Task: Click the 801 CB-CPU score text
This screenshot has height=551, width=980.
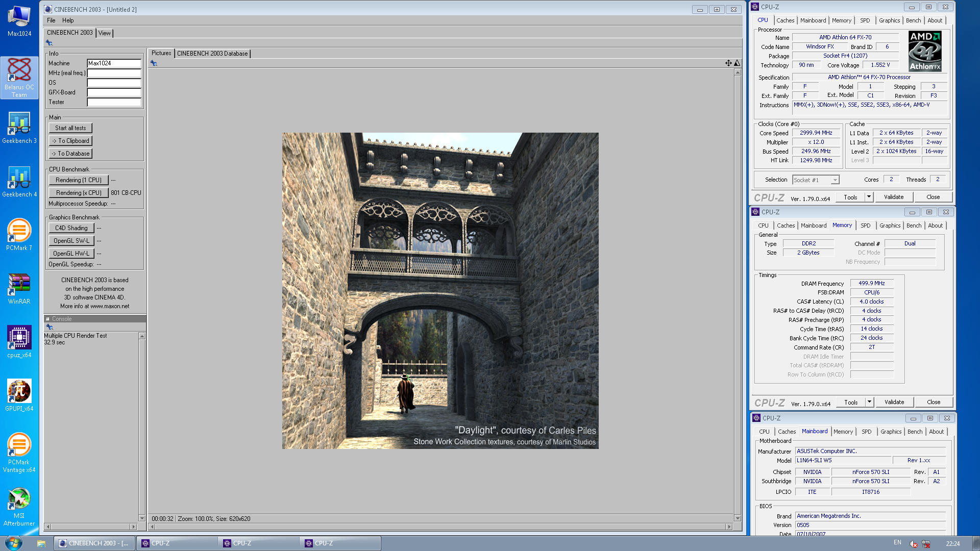Action: click(x=126, y=193)
